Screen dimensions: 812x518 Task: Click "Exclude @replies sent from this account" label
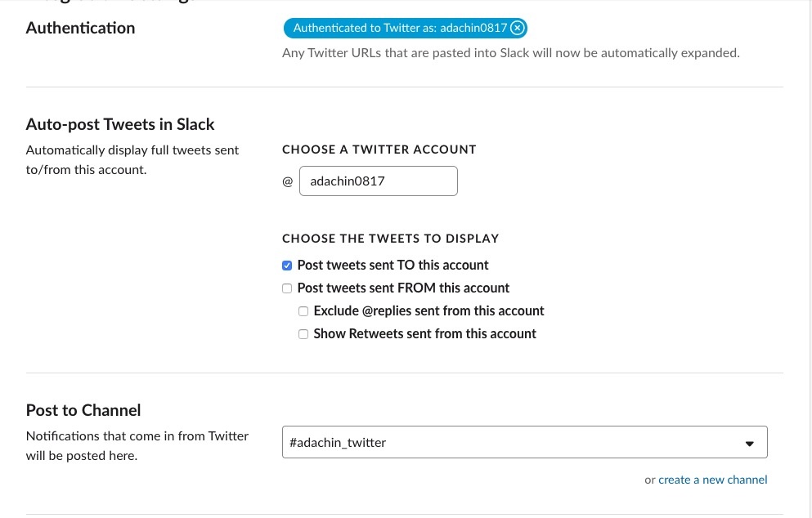click(x=428, y=311)
